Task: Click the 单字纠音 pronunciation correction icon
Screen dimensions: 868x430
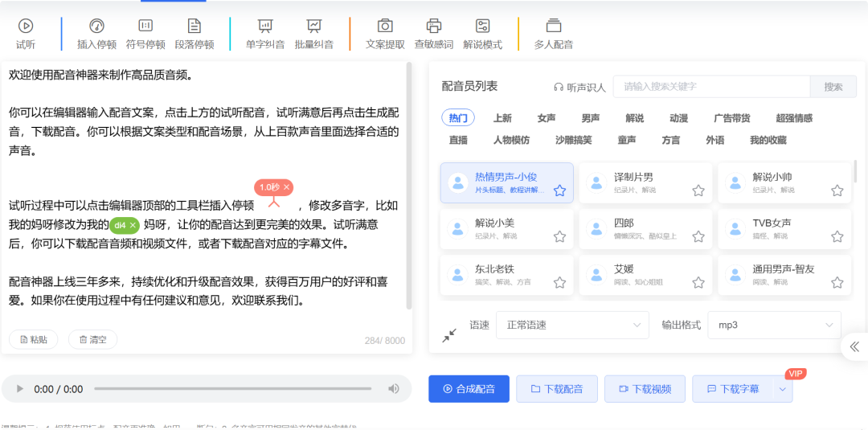Action: (265, 27)
